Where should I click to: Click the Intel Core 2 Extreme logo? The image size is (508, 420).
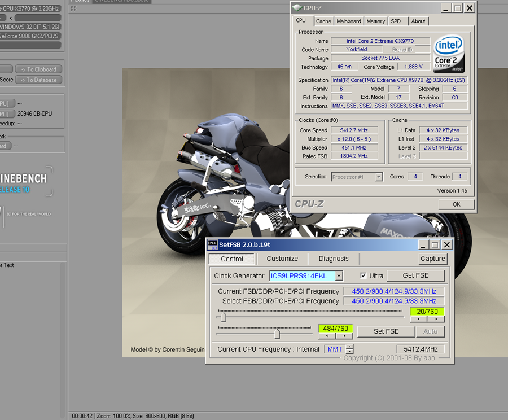click(x=449, y=54)
